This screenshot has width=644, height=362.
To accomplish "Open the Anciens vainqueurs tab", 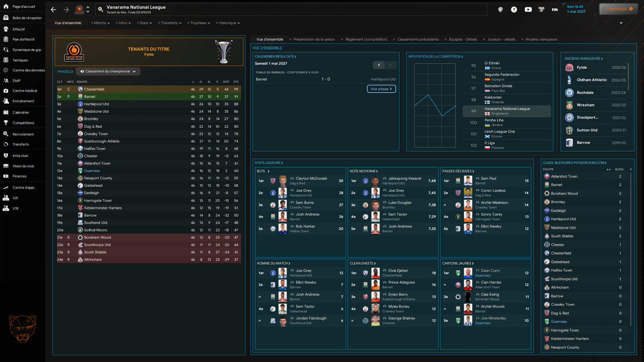I will [541, 39].
